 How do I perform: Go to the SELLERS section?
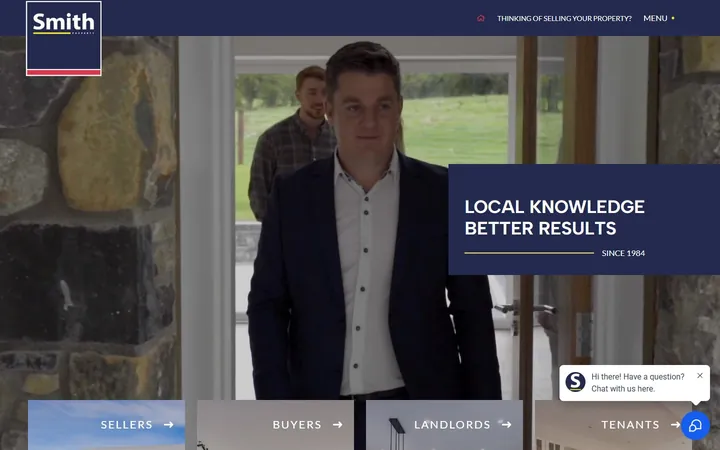pos(107,425)
